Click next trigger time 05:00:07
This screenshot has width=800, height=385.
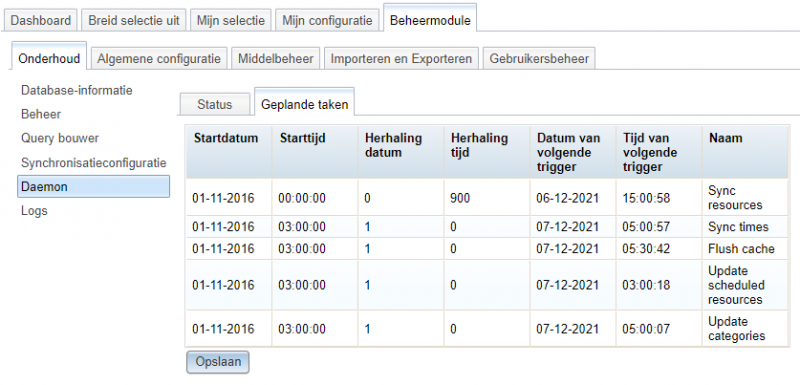coord(646,329)
